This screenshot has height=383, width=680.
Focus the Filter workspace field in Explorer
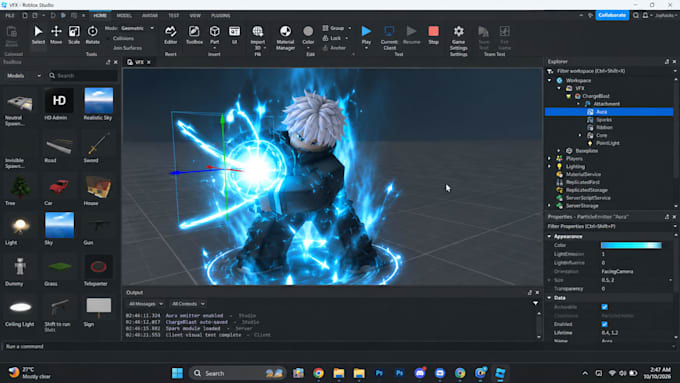[x=609, y=71]
